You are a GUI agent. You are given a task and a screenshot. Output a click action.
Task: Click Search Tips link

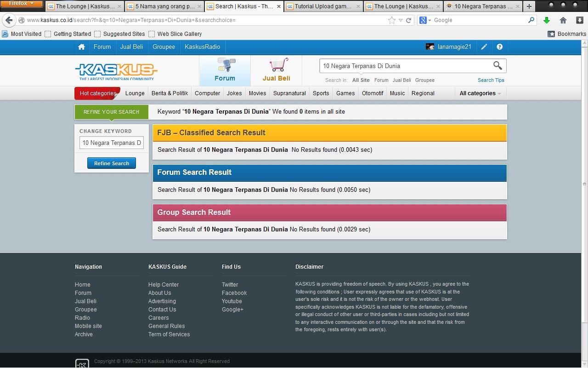click(x=491, y=80)
